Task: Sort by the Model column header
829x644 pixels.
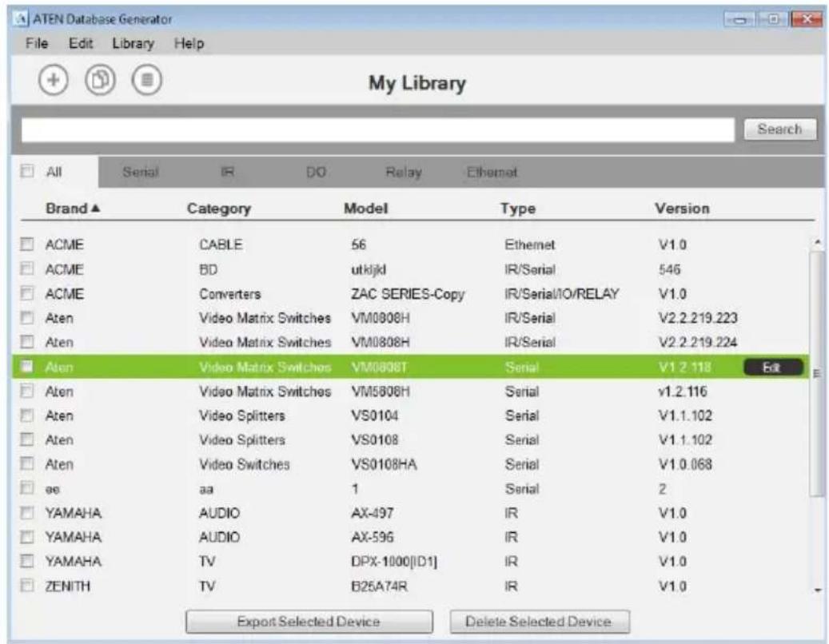Action: tap(366, 209)
